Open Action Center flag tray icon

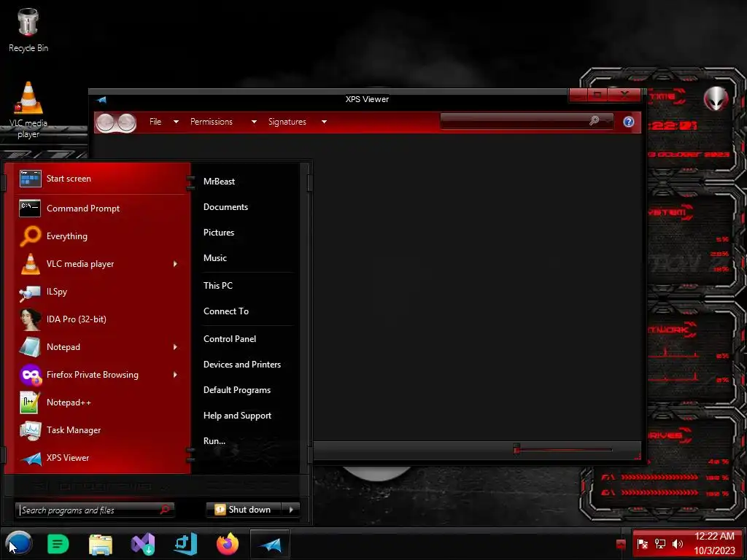pyautogui.click(x=642, y=544)
